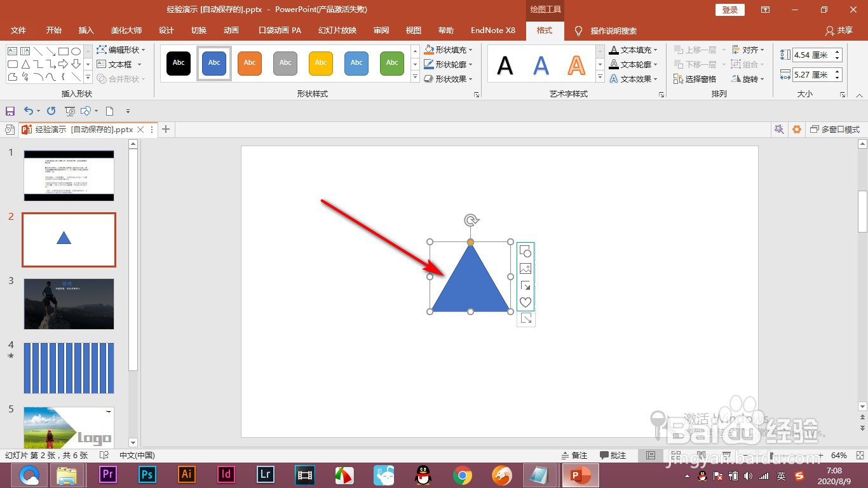The height and width of the screenshot is (488, 868).
Task: Redo the last action
Action: point(51,111)
